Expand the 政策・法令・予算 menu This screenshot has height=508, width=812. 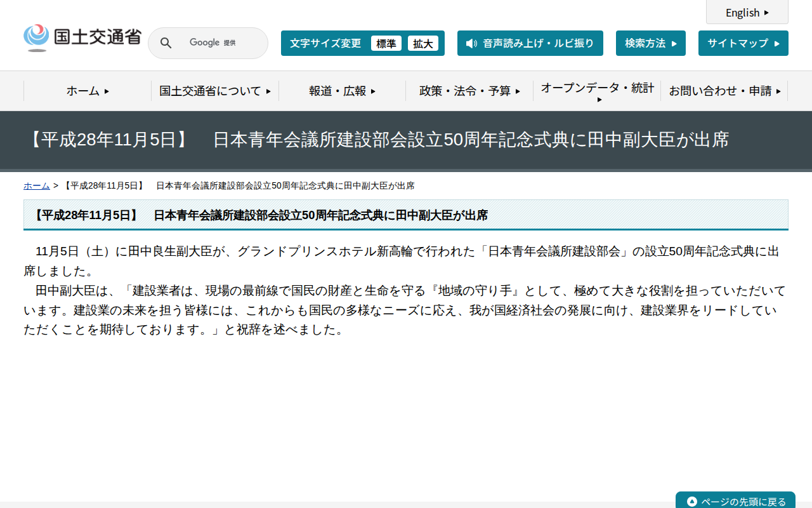pos(469,91)
